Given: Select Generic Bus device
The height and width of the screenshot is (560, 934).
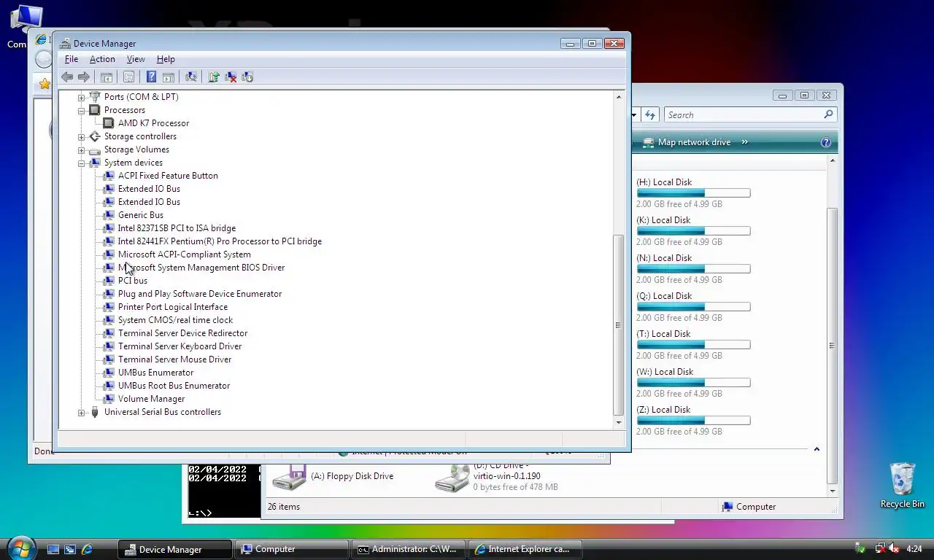Looking at the screenshot, I should coord(140,215).
